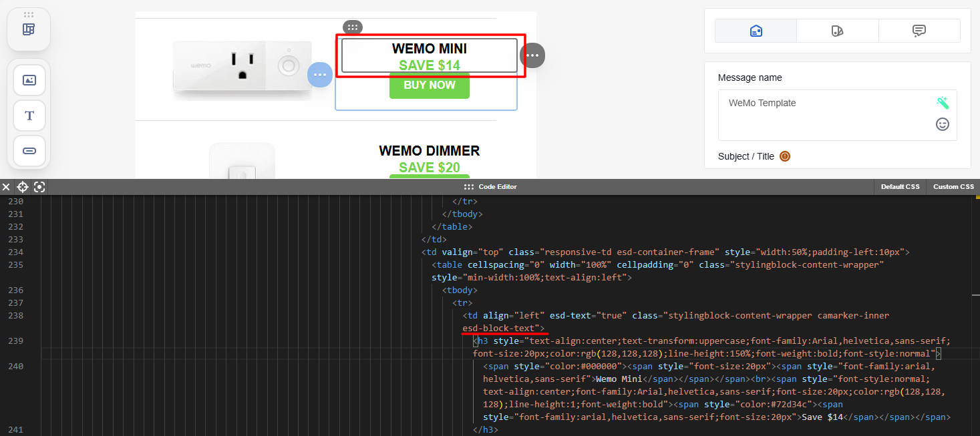Viewport: 980px width, 436px height.
Task: Switch to the Default CSS tab
Action: coord(900,187)
